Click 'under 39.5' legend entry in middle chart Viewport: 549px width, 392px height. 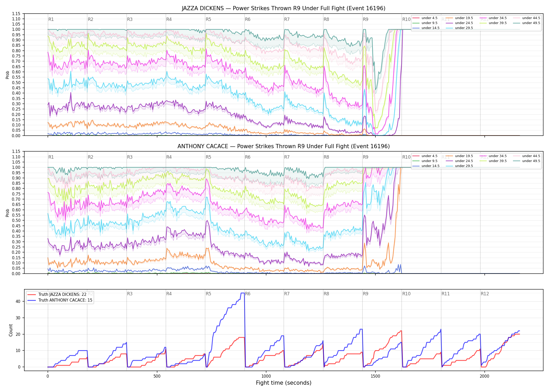pos(493,161)
